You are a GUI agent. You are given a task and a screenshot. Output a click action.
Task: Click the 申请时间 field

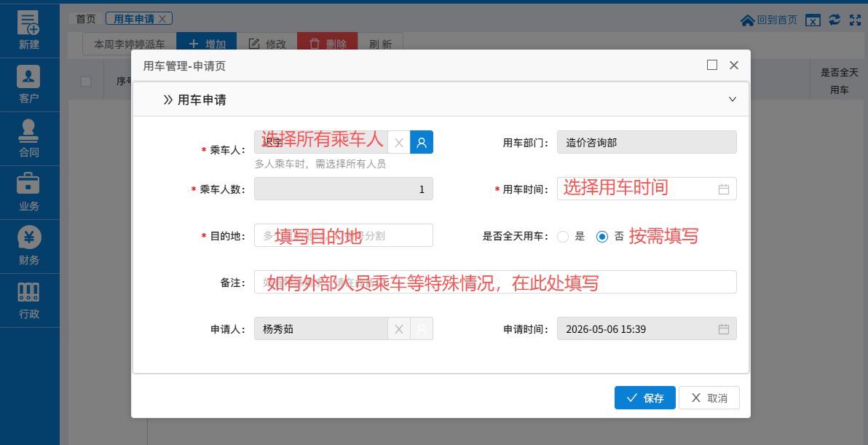coord(647,328)
